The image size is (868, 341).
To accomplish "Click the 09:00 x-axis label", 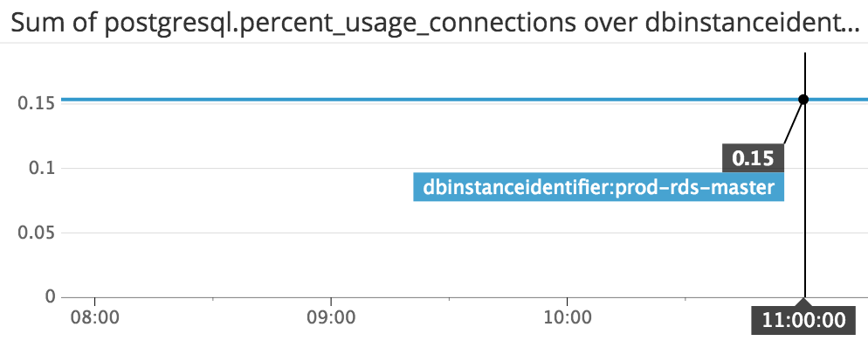I will point(330,319).
